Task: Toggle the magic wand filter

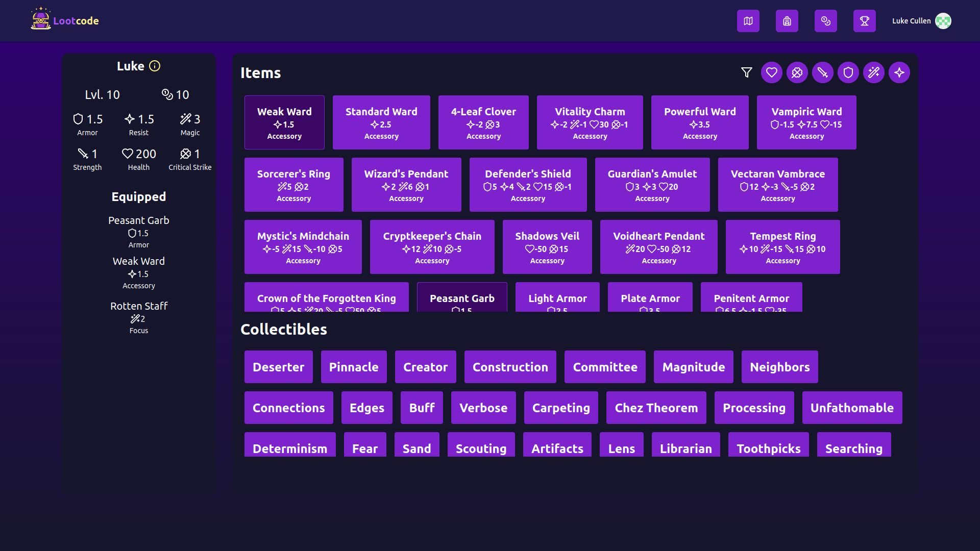Action: 874,72
